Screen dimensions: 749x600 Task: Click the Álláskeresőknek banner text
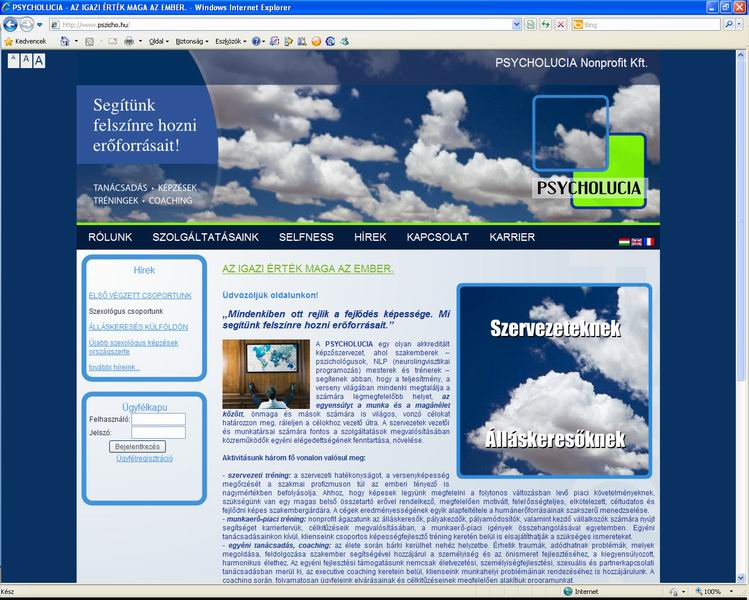555,439
